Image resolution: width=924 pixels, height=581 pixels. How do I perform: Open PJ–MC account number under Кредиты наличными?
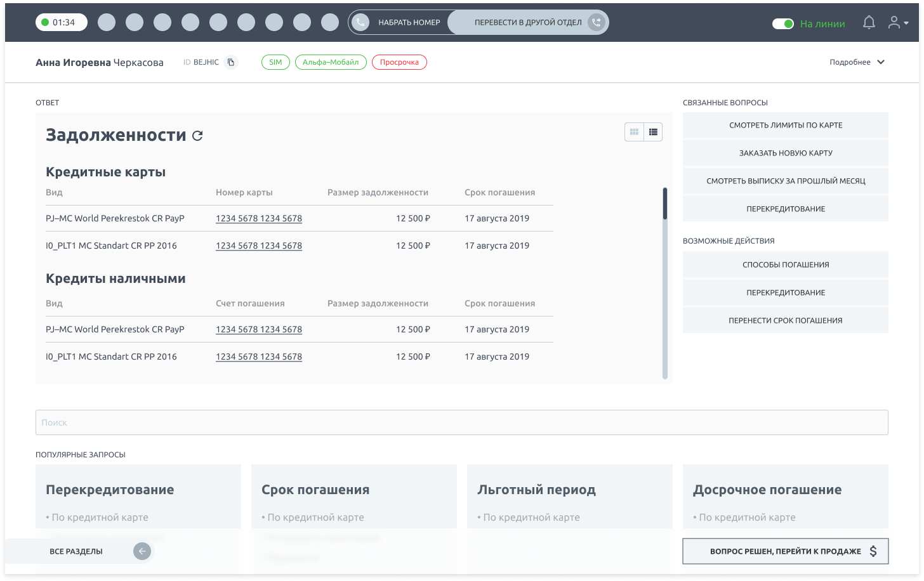coord(259,329)
